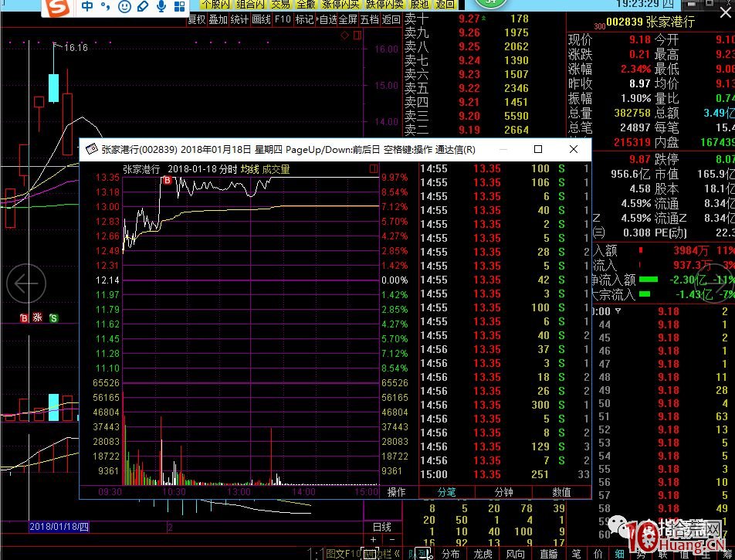Click the intraday popup window title icon
Viewport: 735px width, 560px height.
pyautogui.click(x=91, y=149)
